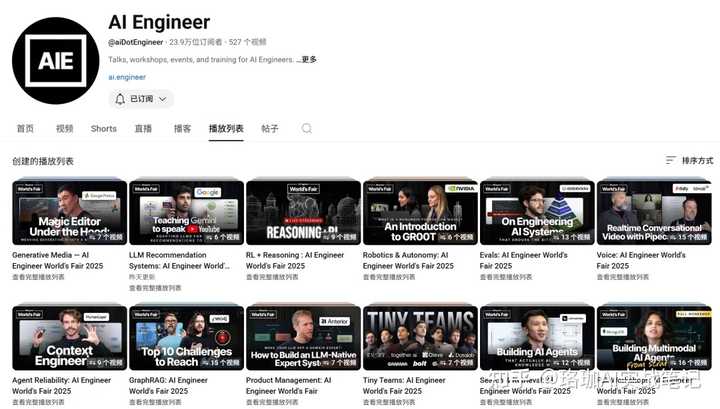Expand channel description with 更多

coord(309,60)
